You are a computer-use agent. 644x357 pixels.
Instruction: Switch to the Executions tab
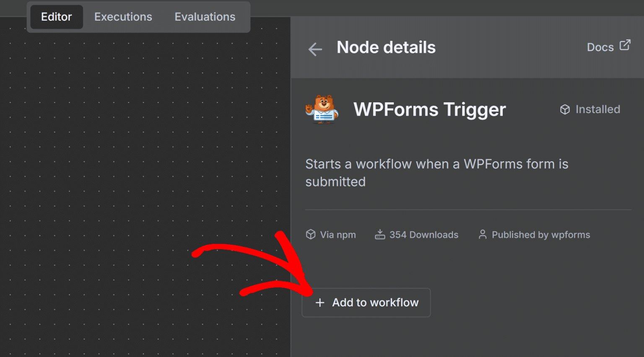[x=123, y=17]
